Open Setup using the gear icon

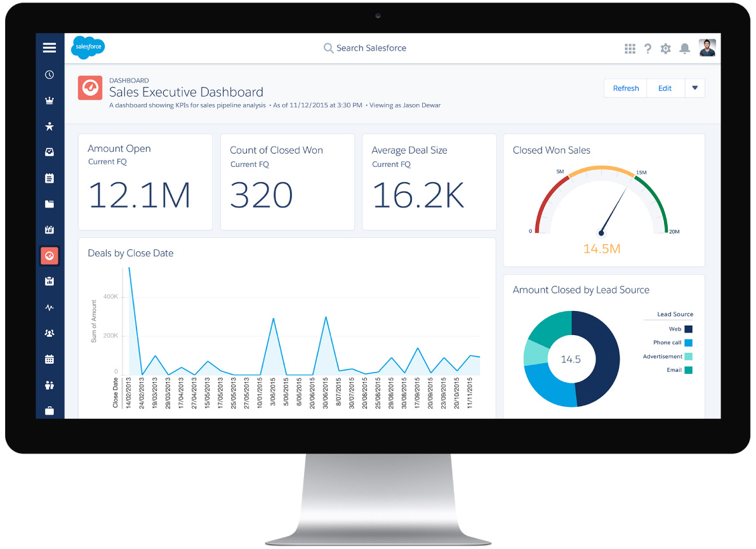point(665,48)
